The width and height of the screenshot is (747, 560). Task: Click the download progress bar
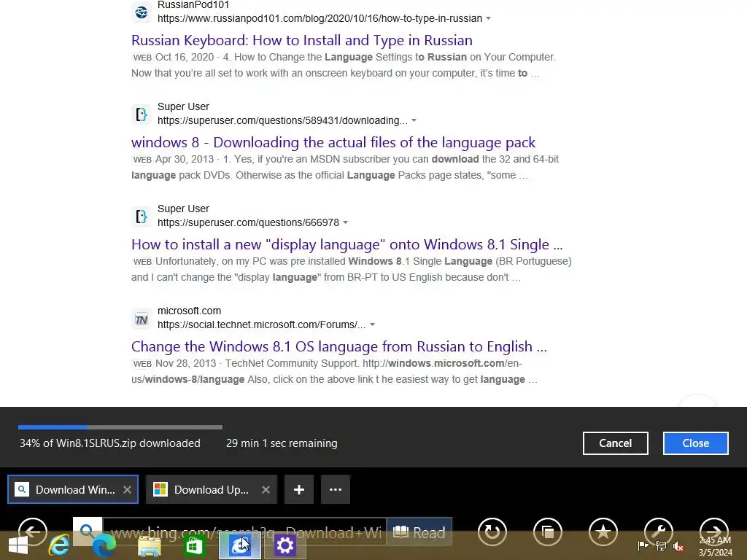point(120,427)
